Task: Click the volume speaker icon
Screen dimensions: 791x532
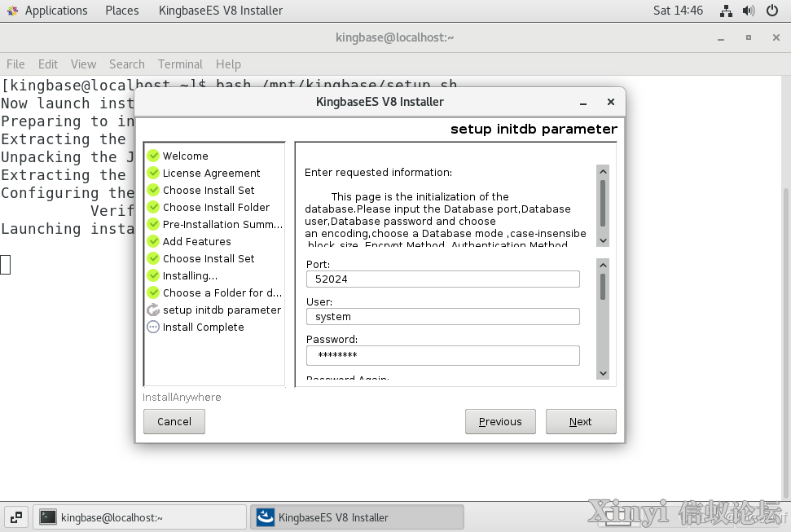Action: (749, 11)
